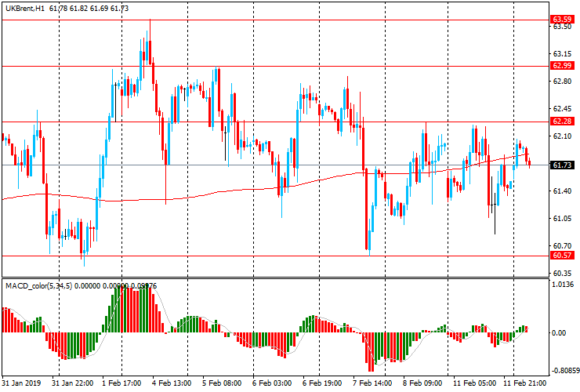Click the 61.05 price axis value
The height and width of the screenshot is (392, 580).
560,219
